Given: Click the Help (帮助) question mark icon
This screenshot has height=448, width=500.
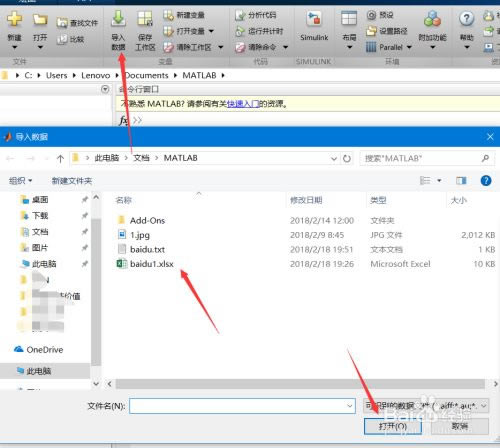Looking at the screenshot, I should 466,19.
